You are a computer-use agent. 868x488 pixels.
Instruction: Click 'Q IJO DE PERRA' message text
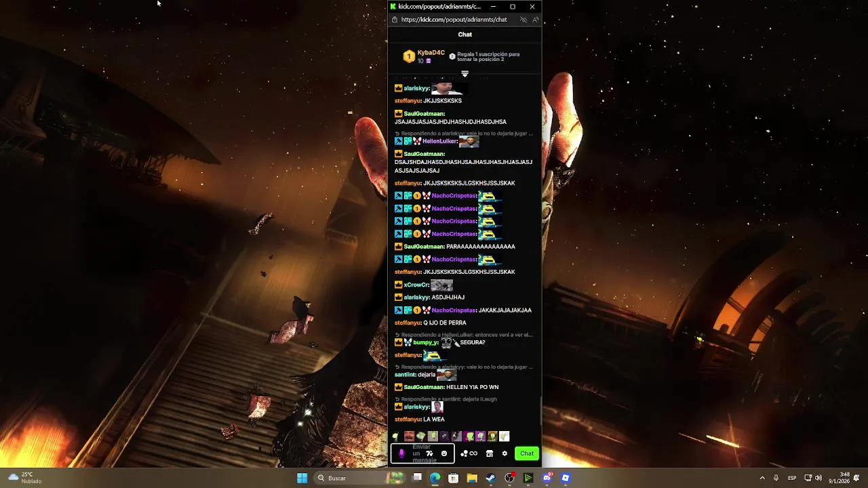point(445,323)
